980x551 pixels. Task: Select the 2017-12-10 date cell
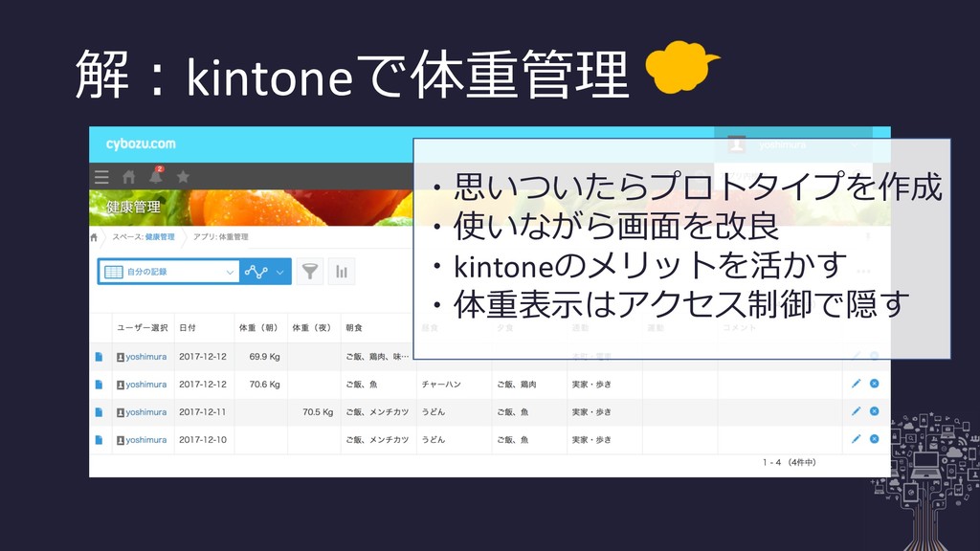point(204,440)
